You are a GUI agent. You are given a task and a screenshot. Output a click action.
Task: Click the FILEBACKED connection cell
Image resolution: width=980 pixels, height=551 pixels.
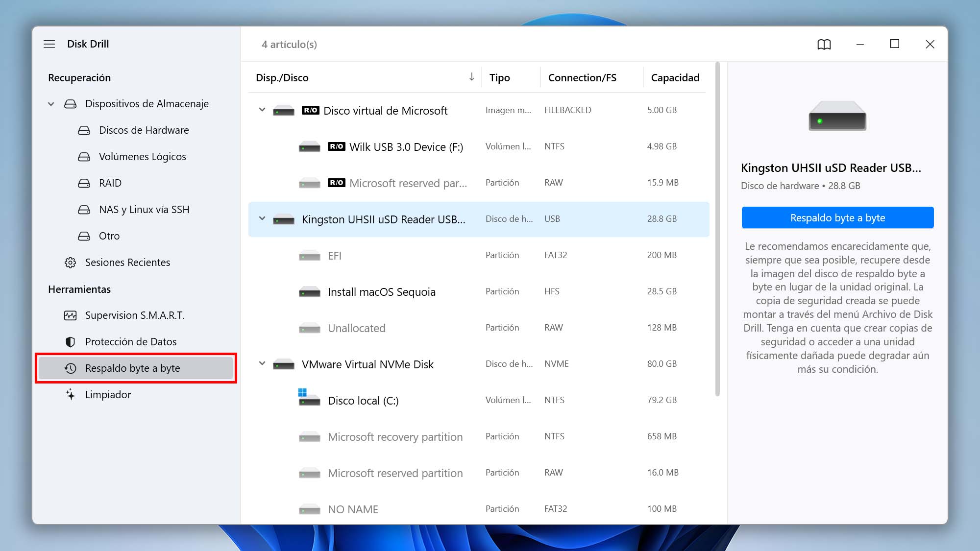567,110
